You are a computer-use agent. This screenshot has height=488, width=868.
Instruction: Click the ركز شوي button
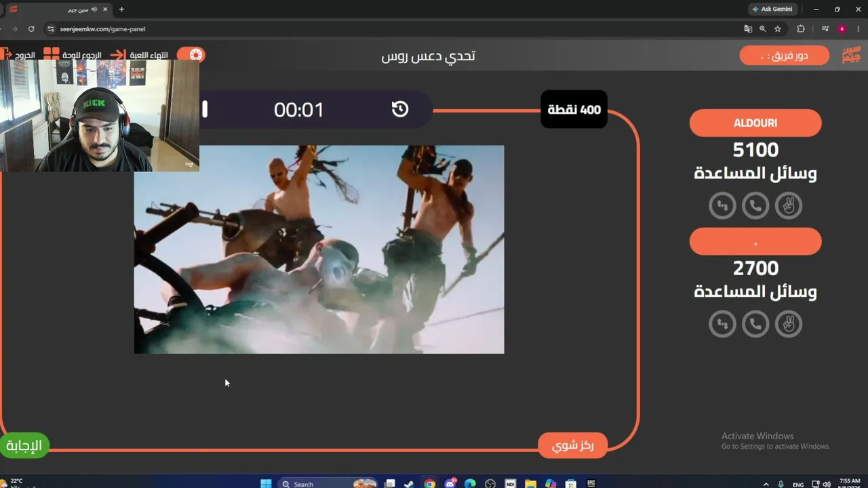click(572, 445)
